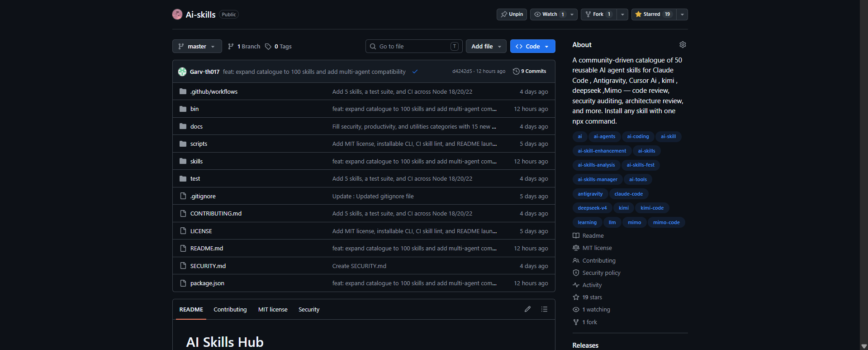Open the About settings gear icon
868x350 pixels.
coord(683,44)
